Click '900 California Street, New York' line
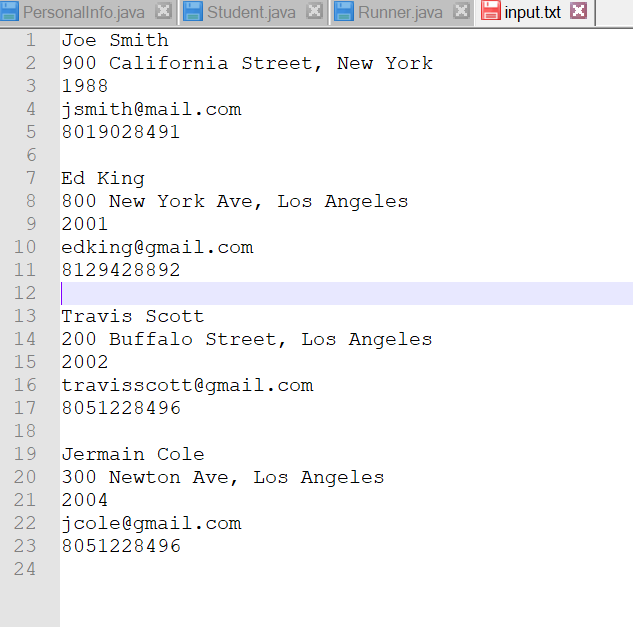This screenshot has width=633, height=627. (247, 63)
